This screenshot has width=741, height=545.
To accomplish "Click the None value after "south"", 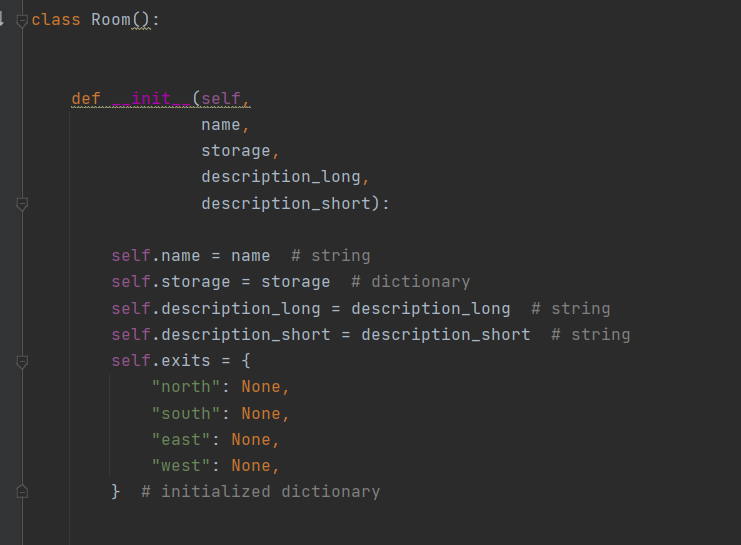I will click(261, 414).
